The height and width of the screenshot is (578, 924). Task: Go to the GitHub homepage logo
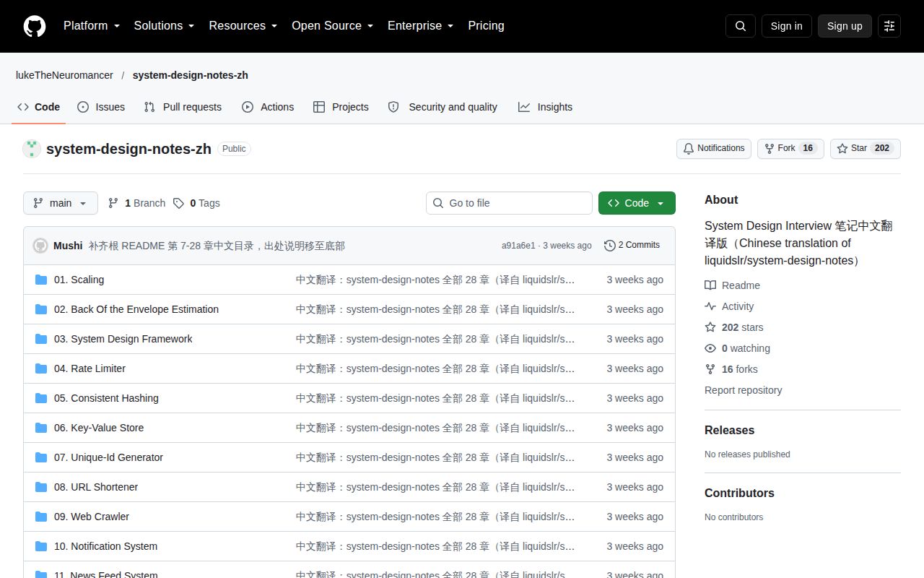(x=35, y=26)
